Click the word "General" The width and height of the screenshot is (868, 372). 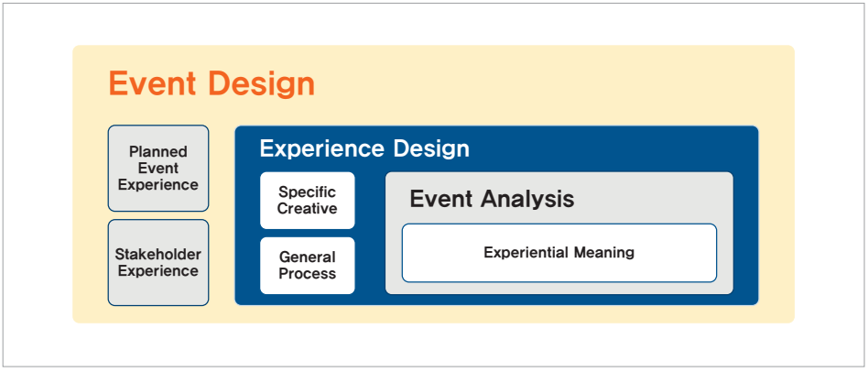pos(307,257)
